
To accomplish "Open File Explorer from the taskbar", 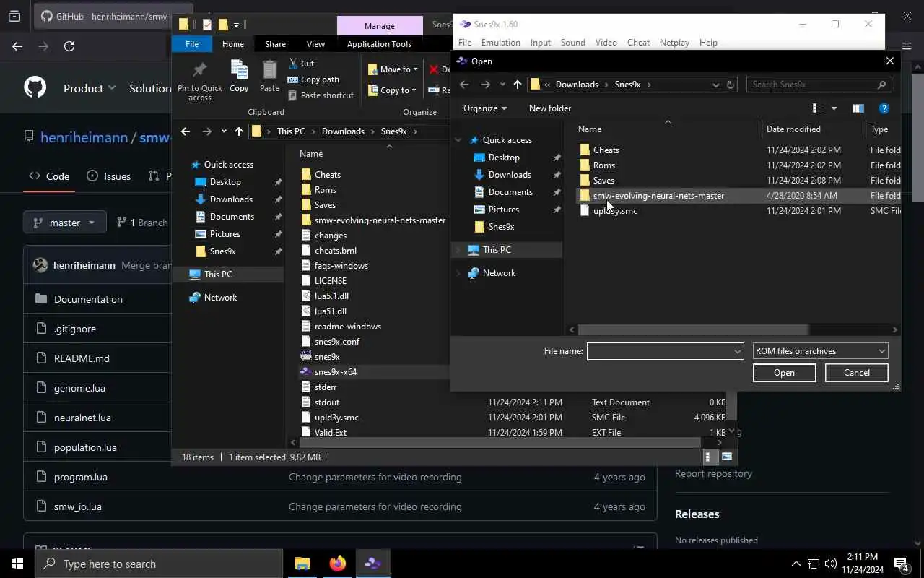I will coord(302,564).
